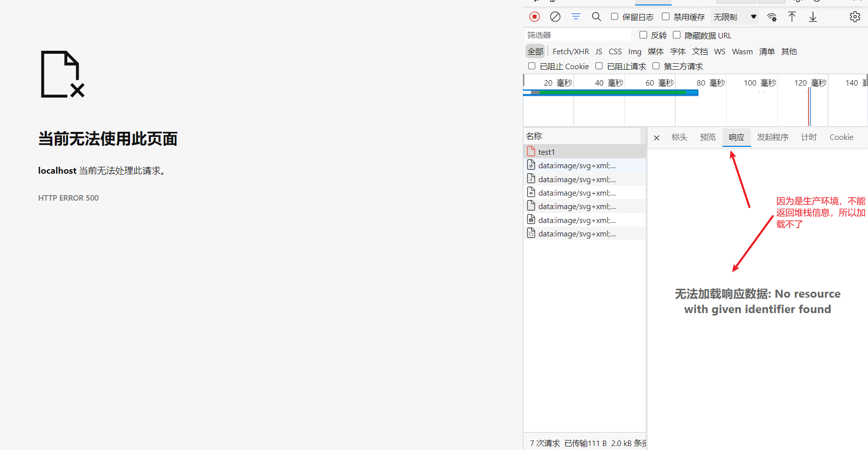Check 已阻止请求 checkbox
Screen dimensions: 868x450
(599, 66)
